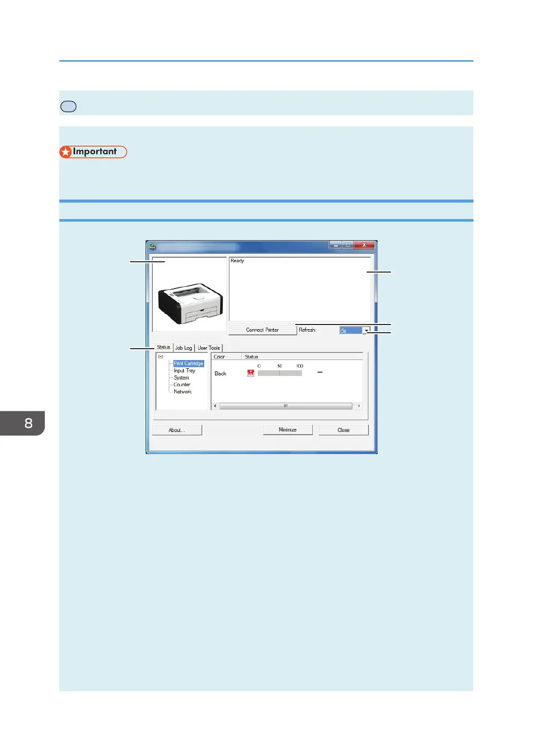Click the scrollbar right arrow
This screenshot has width=533, height=756.
point(359,406)
